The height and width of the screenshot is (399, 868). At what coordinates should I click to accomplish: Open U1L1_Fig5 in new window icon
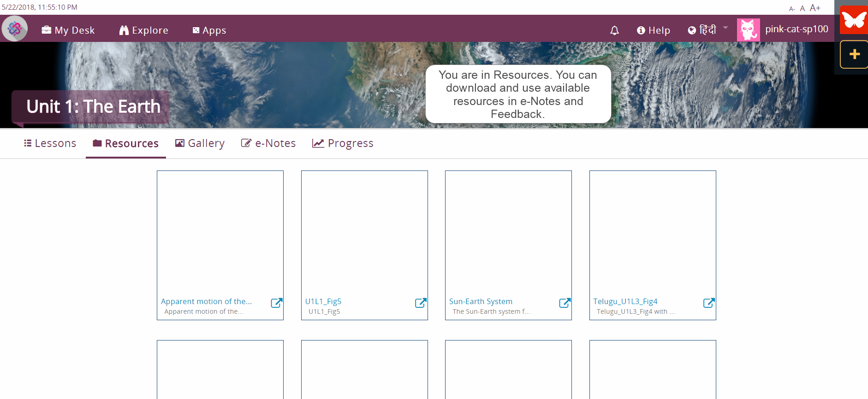point(421,303)
